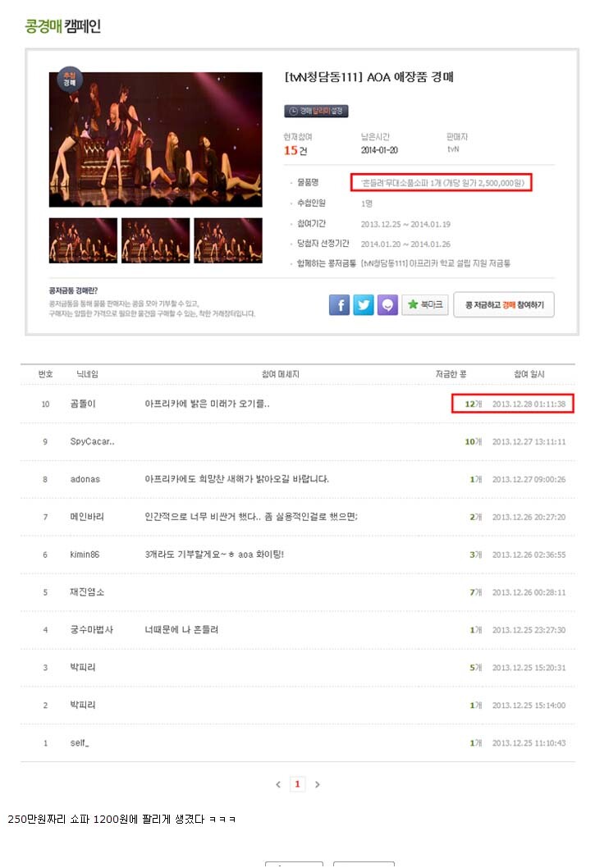Add the auction to 북마크 bookmarks
The width and height of the screenshot is (595, 868).
pos(425,304)
